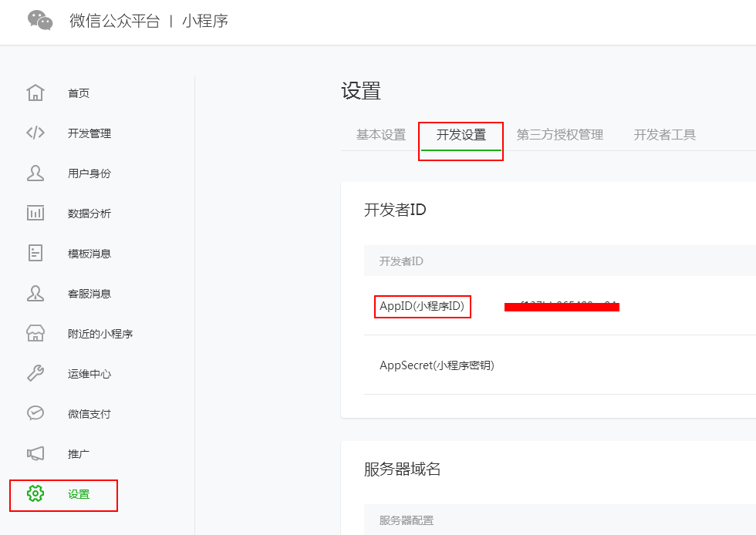The width and height of the screenshot is (756, 535).
Task: Click the person icon for 用户身份
Action: (35, 172)
